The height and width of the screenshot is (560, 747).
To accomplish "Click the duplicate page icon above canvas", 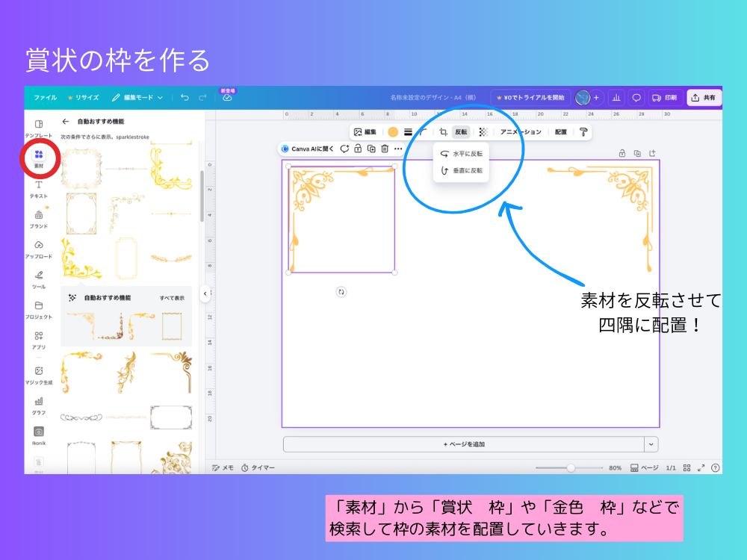I will coord(637,153).
